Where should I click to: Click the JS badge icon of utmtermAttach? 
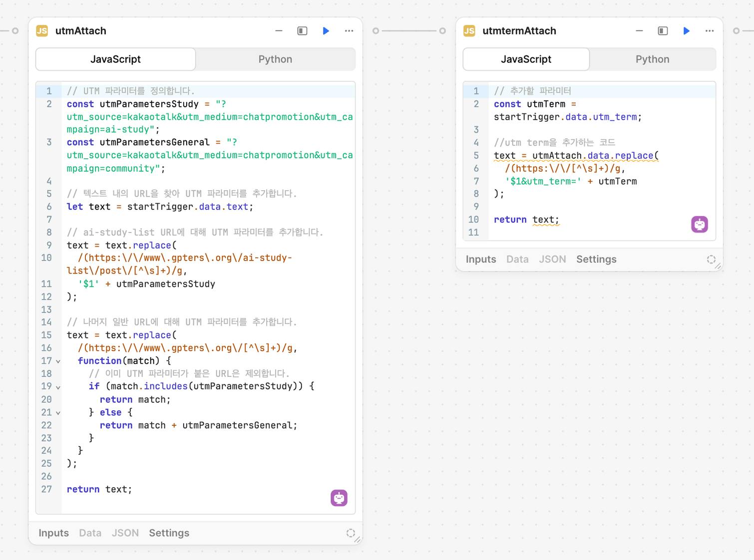(469, 31)
